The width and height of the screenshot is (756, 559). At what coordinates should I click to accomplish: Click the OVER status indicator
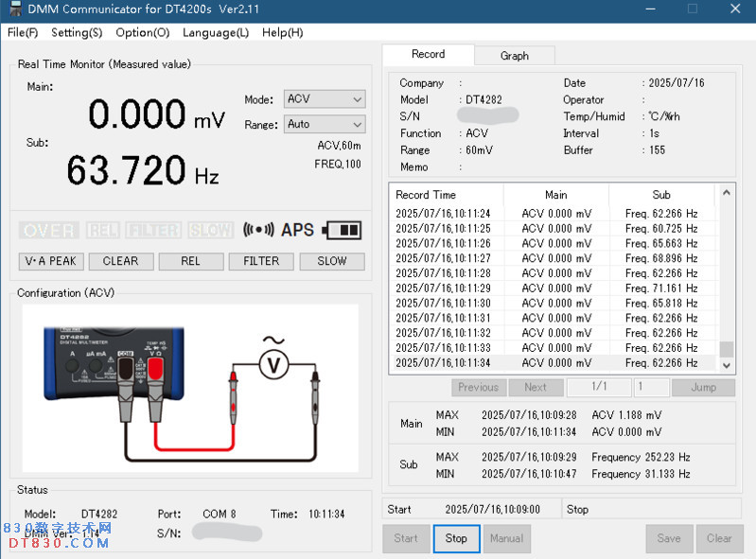[x=47, y=230]
